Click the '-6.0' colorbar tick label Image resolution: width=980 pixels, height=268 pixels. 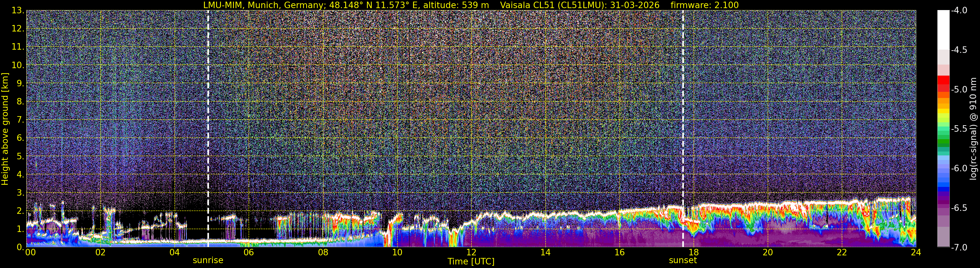(959, 168)
